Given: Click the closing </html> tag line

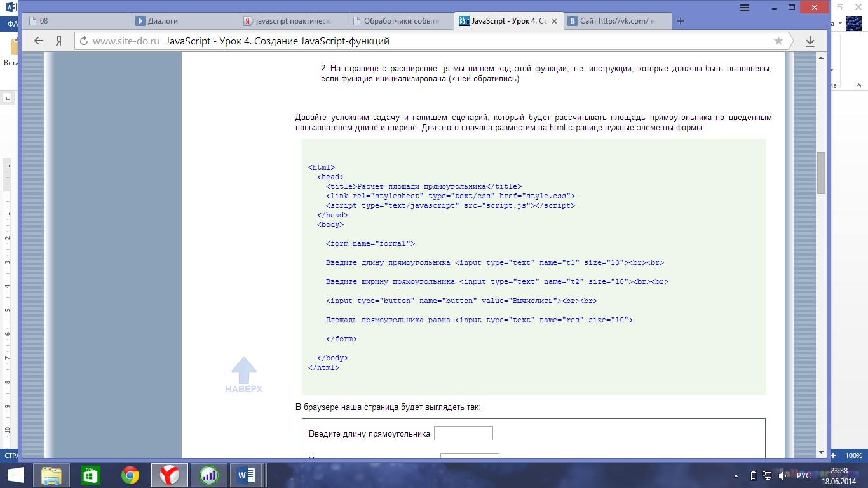Looking at the screenshot, I should pos(324,368).
